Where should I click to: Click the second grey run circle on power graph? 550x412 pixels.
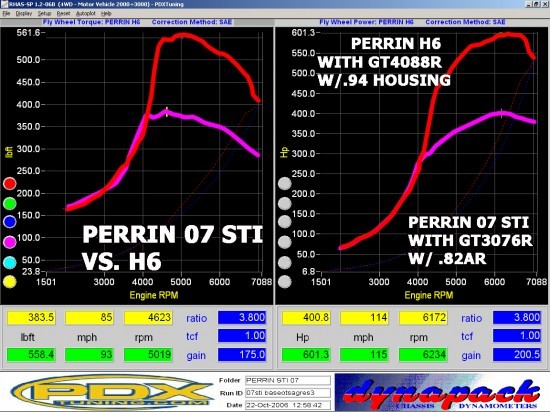[284, 203]
